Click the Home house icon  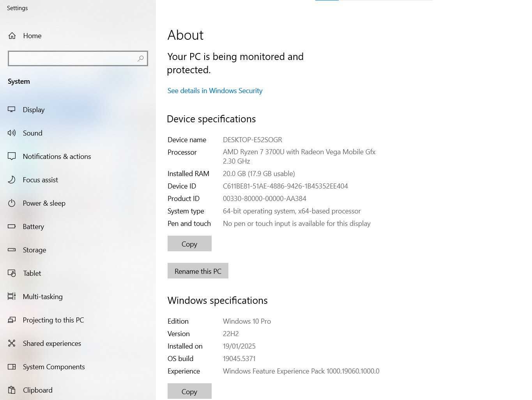[x=12, y=36]
